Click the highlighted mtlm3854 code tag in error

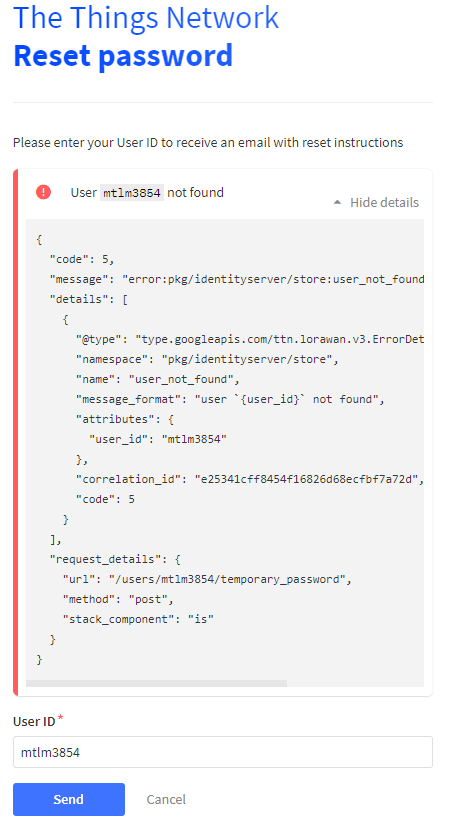132,193
